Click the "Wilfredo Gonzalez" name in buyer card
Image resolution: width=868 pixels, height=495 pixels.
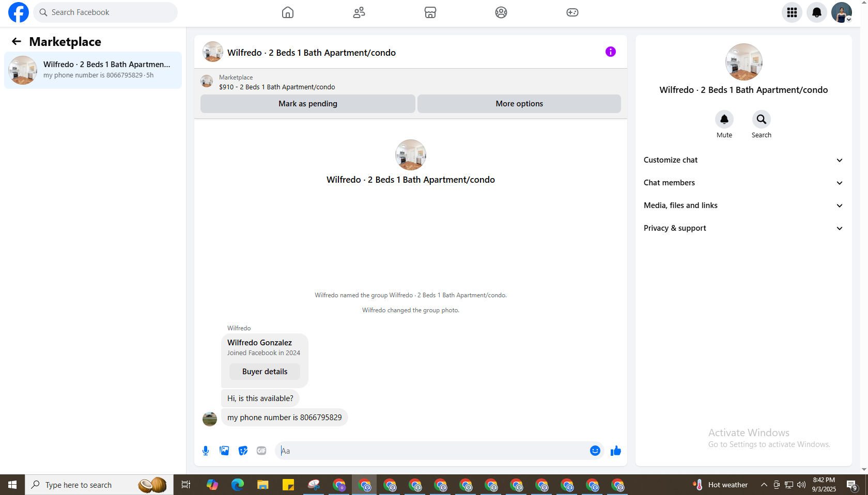[x=259, y=343]
